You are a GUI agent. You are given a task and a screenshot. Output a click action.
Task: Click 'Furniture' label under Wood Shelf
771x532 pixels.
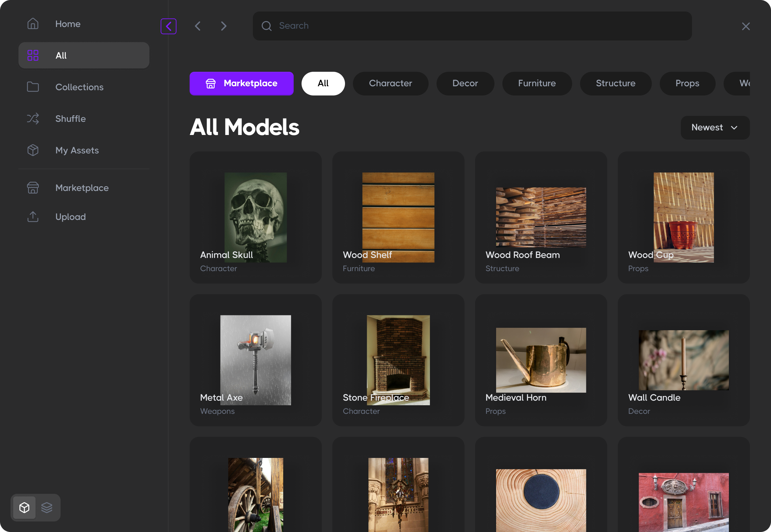[x=359, y=268]
